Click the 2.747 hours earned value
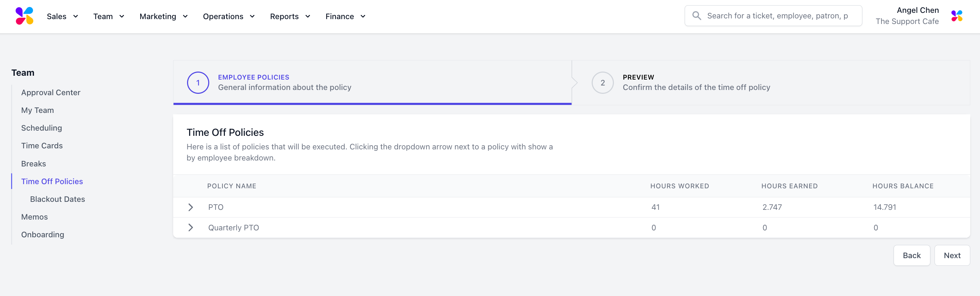Image resolution: width=980 pixels, height=296 pixels. click(x=772, y=207)
